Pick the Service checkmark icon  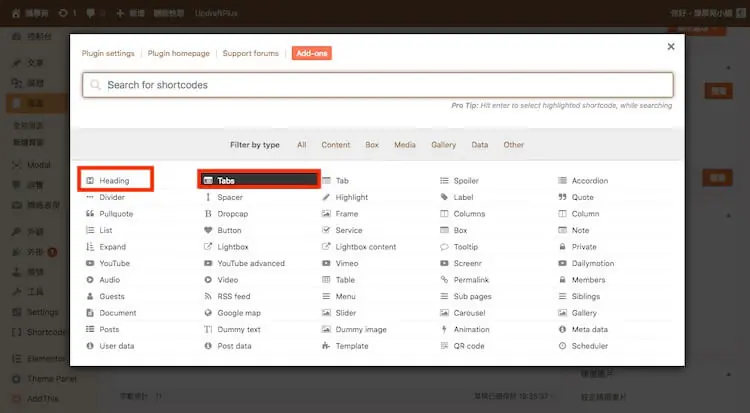326,230
